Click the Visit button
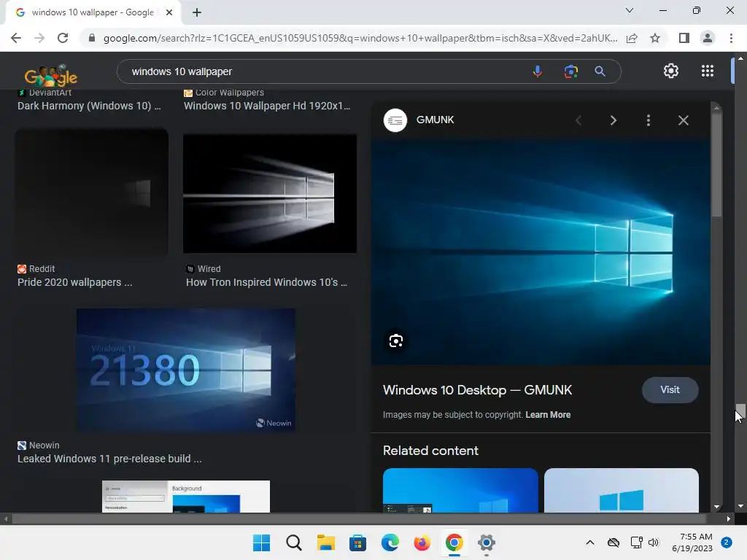Viewport: 747px width, 560px height. click(670, 390)
